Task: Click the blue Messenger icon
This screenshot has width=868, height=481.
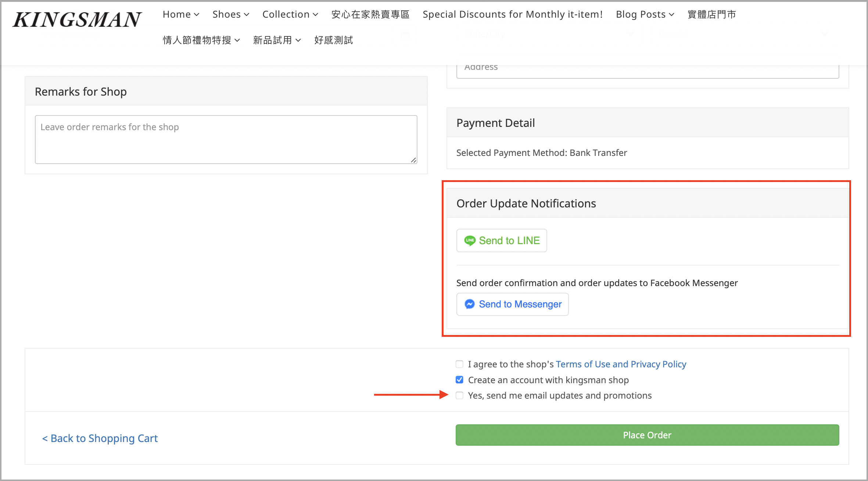Action: [x=470, y=304]
